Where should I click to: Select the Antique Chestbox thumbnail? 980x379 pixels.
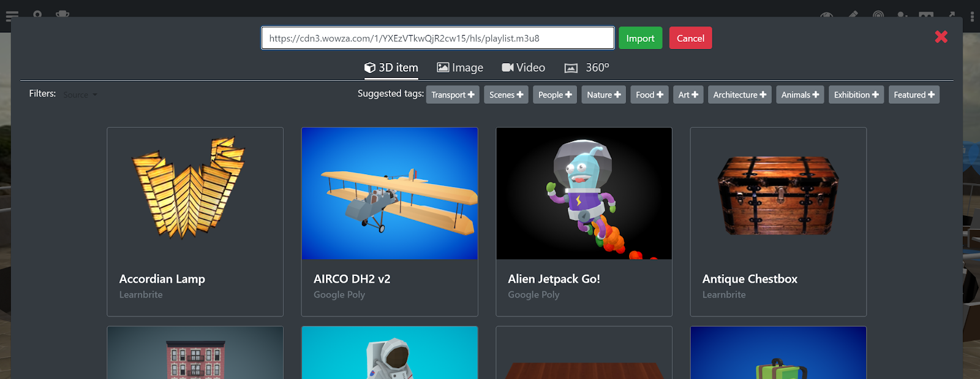[x=778, y=193]
